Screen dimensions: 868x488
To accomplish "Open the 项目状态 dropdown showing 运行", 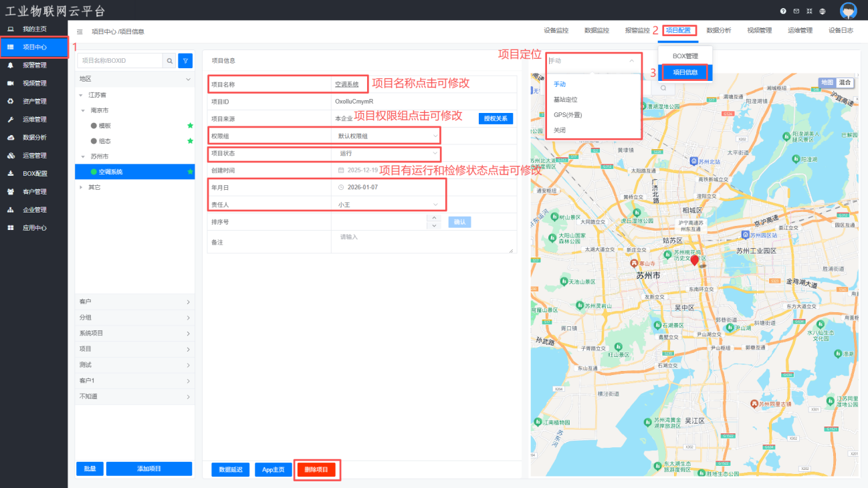I will pos(387,153).
